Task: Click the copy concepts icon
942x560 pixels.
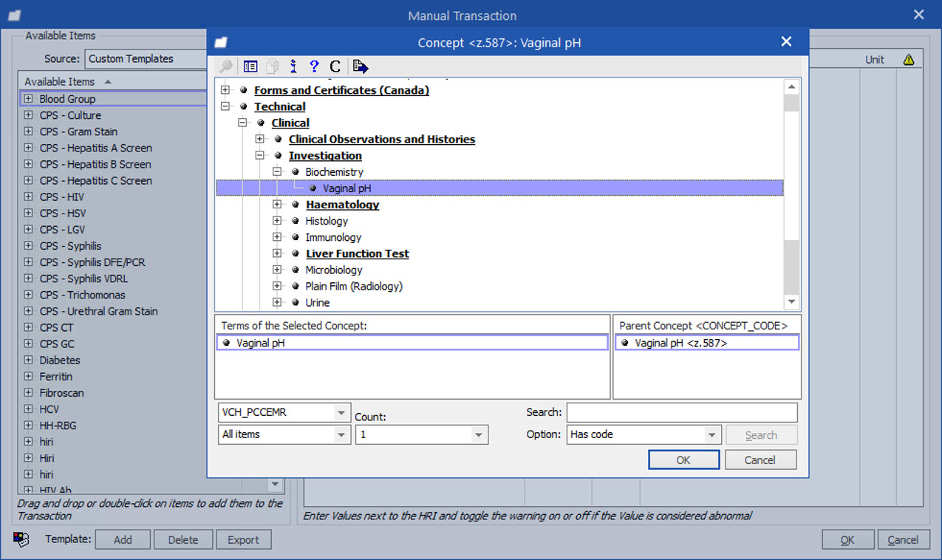Action: [x=272, y=66]
